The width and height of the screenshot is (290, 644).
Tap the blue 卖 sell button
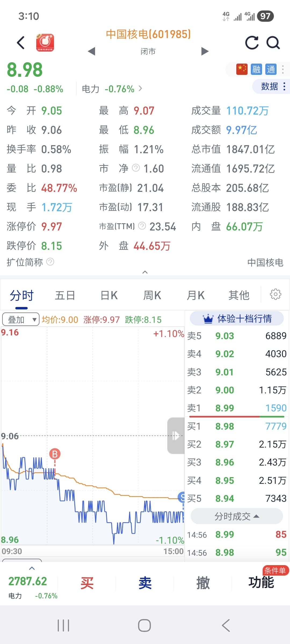coord(145,583)
